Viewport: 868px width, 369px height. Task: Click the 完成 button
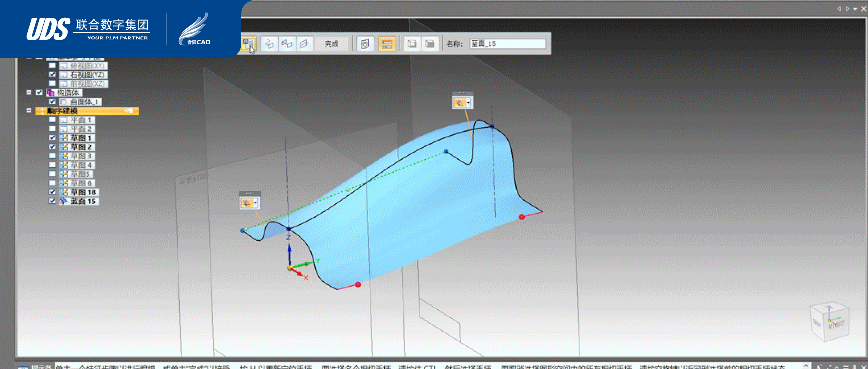(x=331, y=44)
